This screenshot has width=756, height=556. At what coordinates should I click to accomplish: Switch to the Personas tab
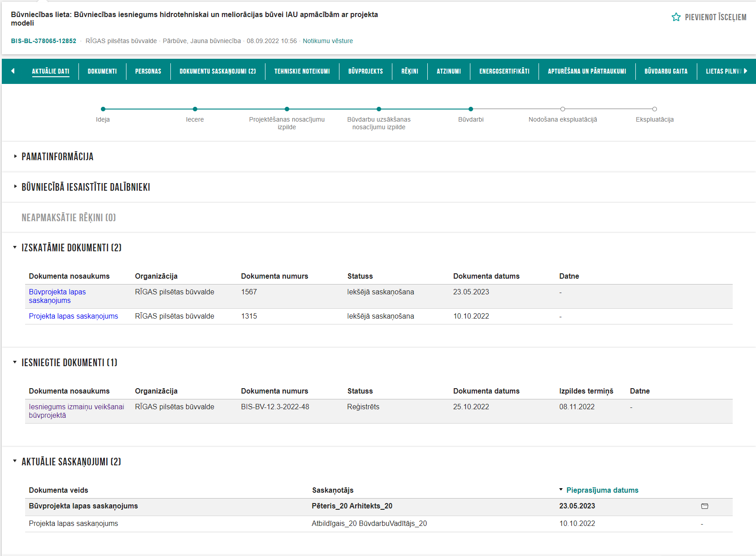[x=148, y=71]
